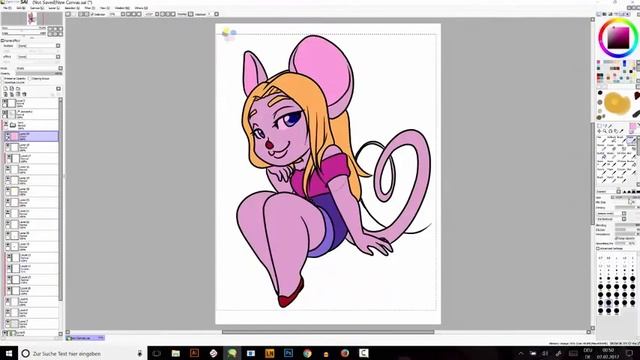Image resolution: width=640 pixels, height=360 pixels.
Task: Switch to the New Canvas.sai view tab
Action: 85,338
